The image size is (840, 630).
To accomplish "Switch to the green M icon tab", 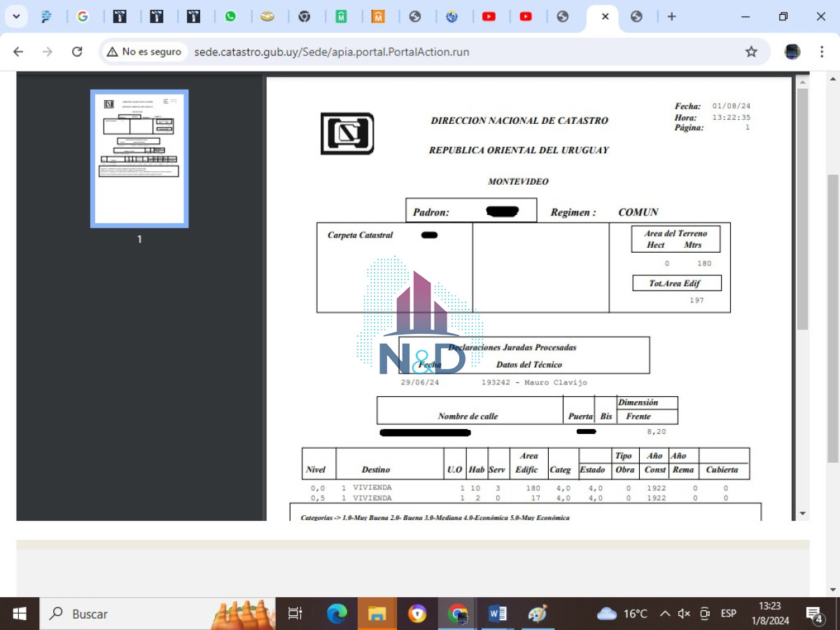I will 341,16.
